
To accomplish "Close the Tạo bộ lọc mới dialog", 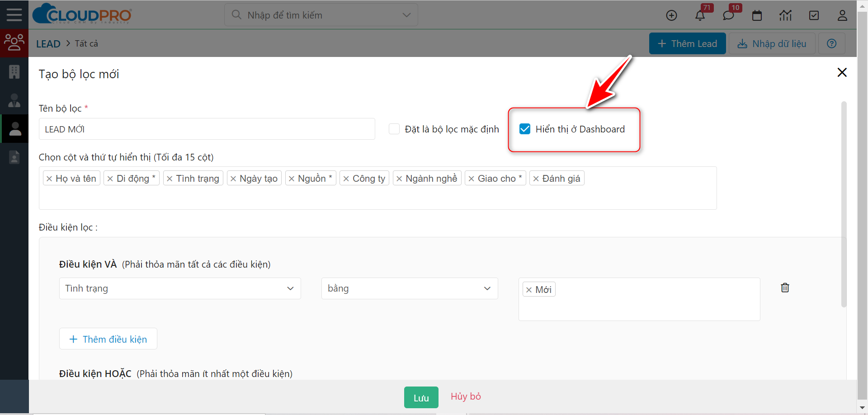I will point(842,72).
